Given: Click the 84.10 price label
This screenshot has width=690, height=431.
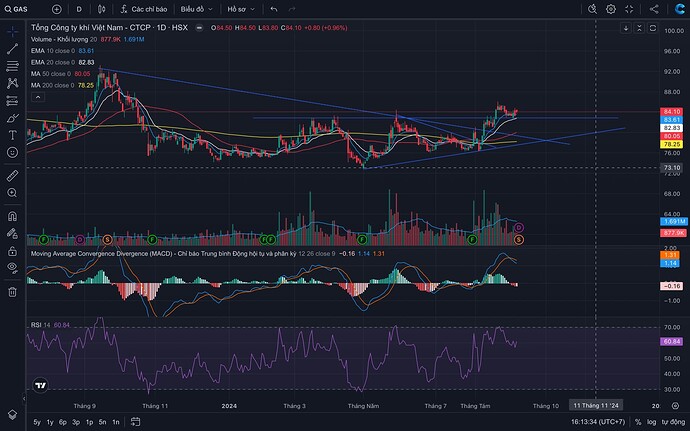Looking at the screenshot, I should (672, 112).
